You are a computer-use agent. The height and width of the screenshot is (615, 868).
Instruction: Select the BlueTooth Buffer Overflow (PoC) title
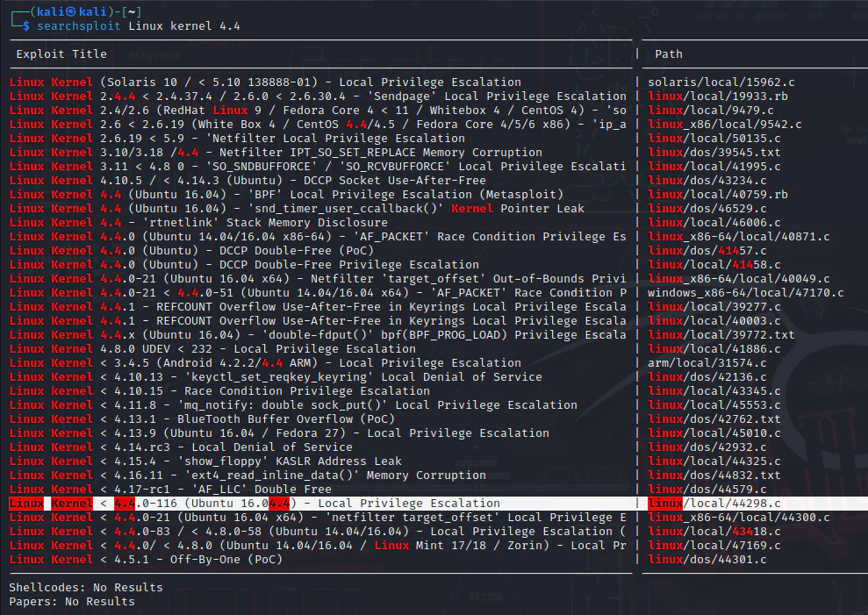click(x=202, y=419)
